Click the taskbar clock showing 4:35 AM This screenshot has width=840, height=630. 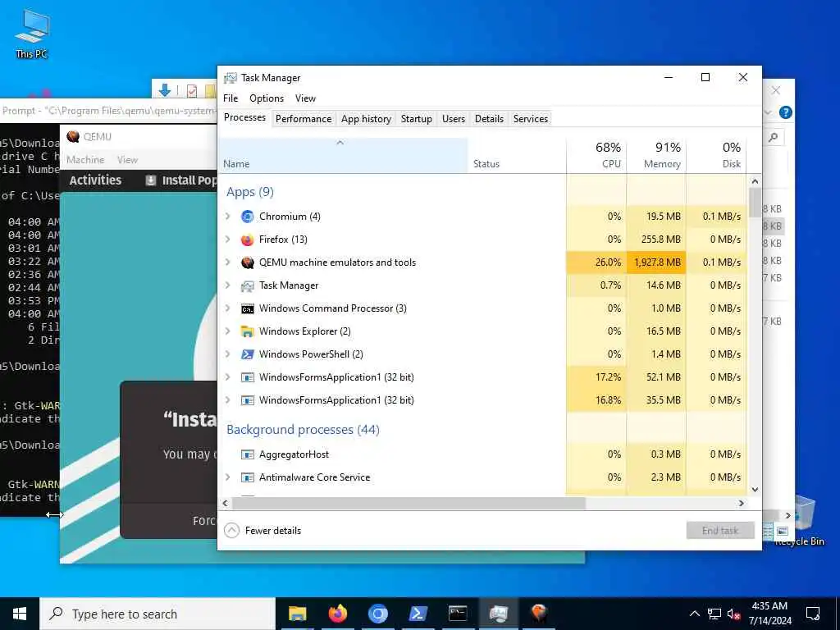click(769, 614)
